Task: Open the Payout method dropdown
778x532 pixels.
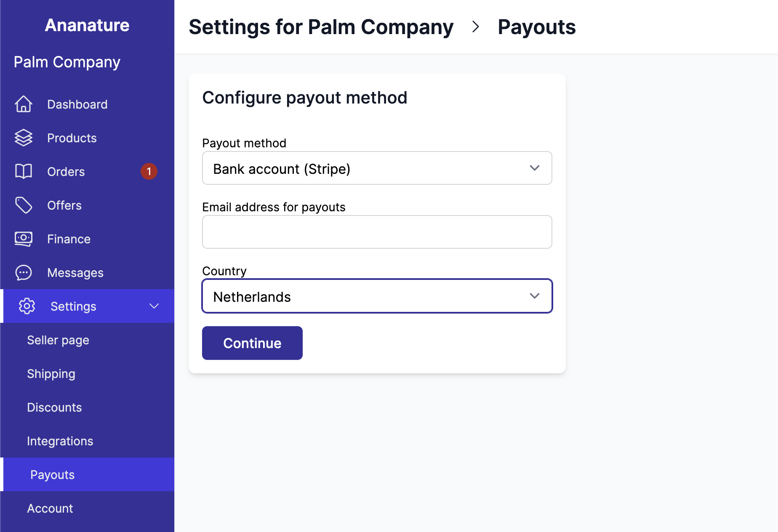Action: pos(376,168)
